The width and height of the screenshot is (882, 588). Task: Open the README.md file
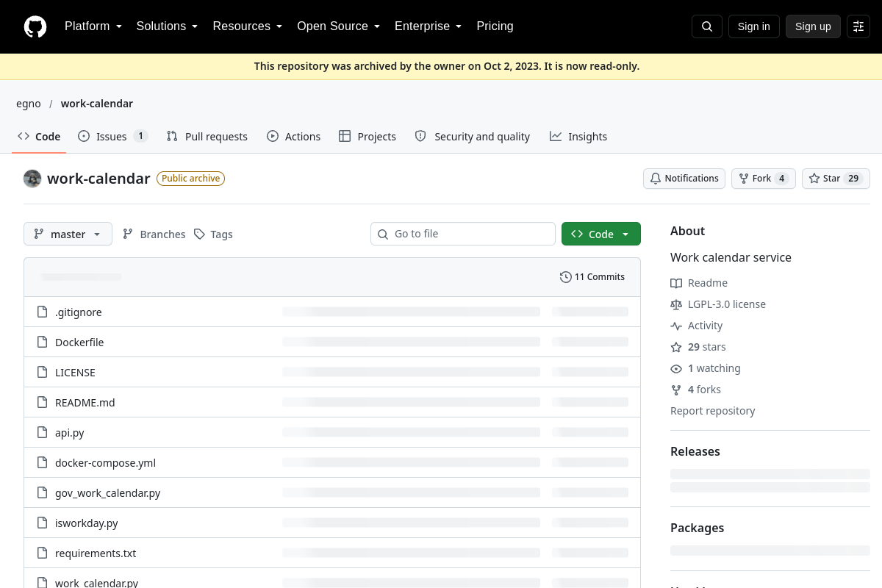click(x=85, y=403)
